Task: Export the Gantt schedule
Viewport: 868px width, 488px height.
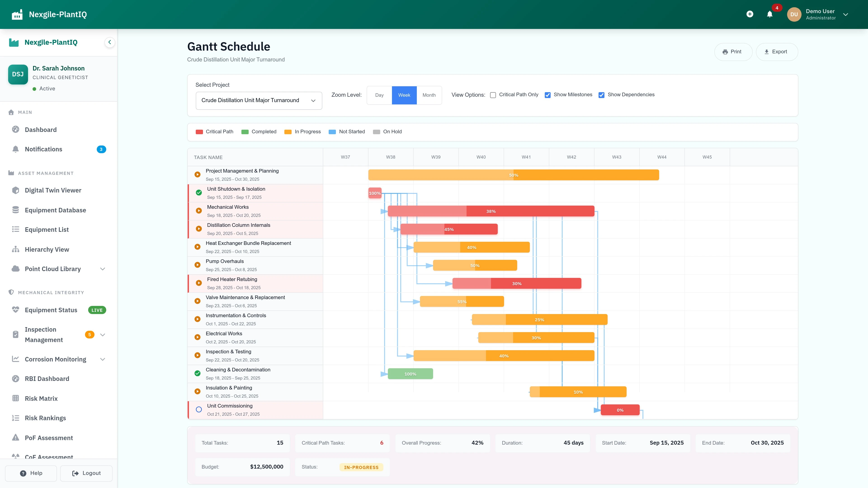Action: (x=777, y=52)
